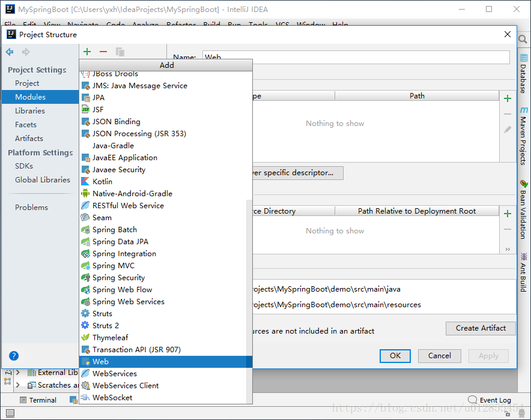Screen dimensions: 531x420
Task: Open the help question mark button
Action: pos(14,356)
